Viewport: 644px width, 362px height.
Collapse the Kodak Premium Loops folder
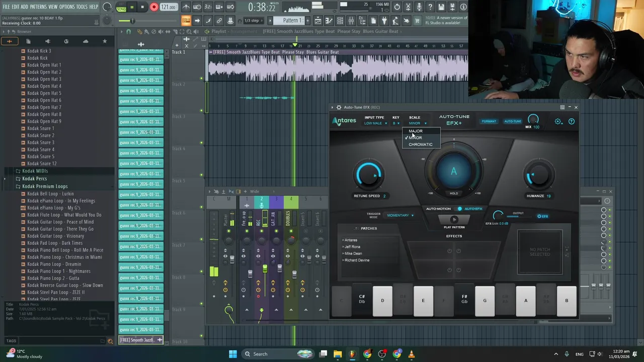click(44, 186)
